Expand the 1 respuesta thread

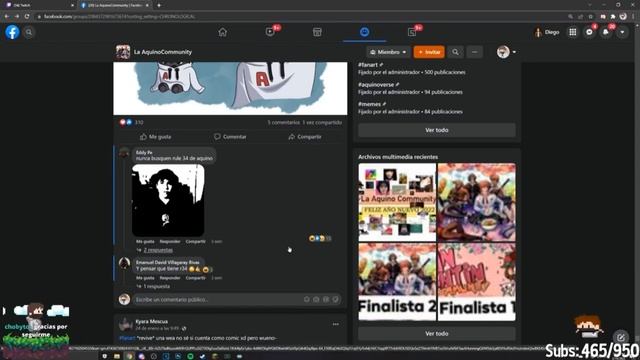coord(156,287)
